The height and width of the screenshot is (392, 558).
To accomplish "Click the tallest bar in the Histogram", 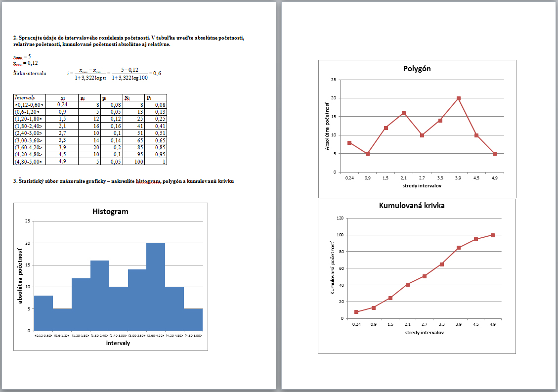I will (156, 287).
